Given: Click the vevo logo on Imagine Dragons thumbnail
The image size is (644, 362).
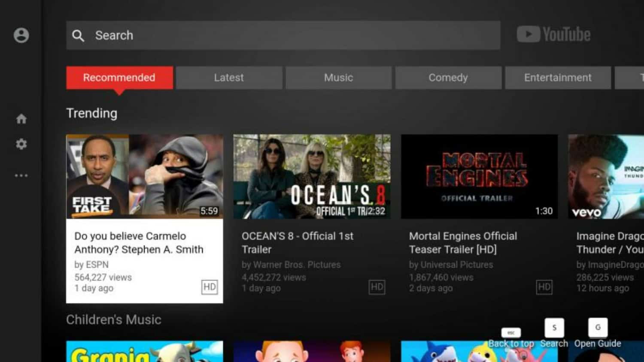Looking at the screenshot, I should (x=586, y=212).
